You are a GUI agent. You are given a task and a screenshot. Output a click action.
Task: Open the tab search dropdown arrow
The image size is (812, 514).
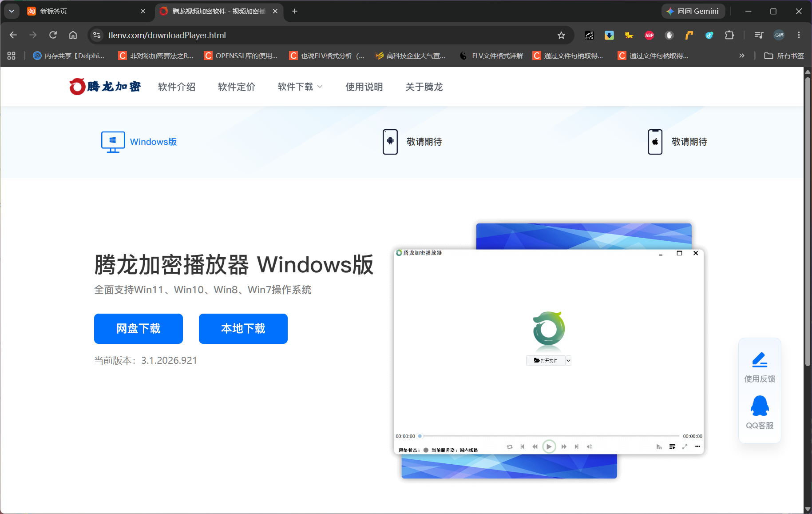click(12, 11)
